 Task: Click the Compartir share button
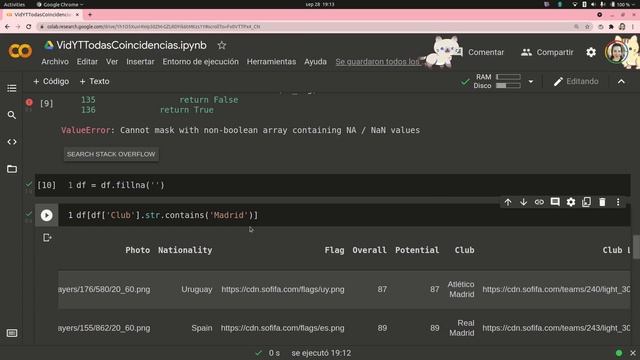(547, 52)
